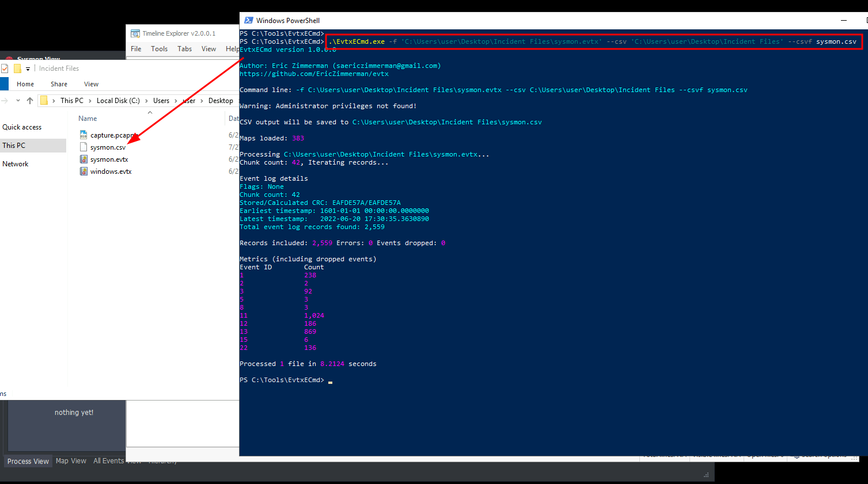The image size is (868, 484).
Task: Select the windows.evtx file name
Action: (x=111, y=172)
